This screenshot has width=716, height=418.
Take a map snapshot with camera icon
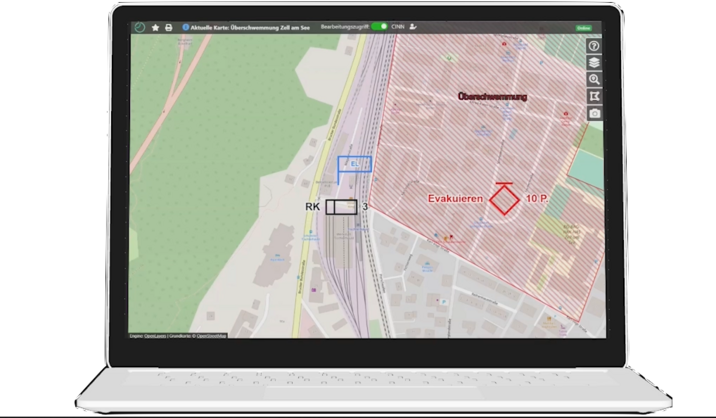594,113
